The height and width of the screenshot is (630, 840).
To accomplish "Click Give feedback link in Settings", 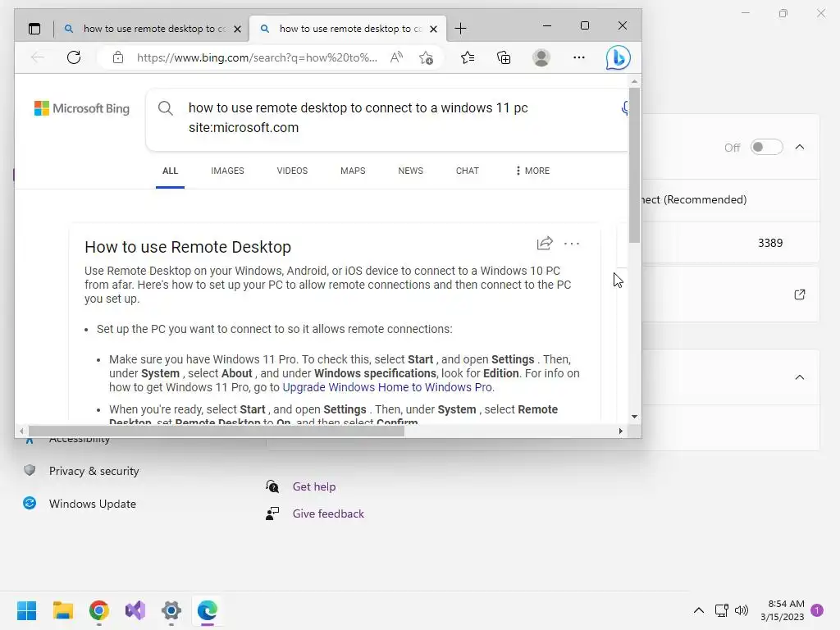I will [328, 514].
